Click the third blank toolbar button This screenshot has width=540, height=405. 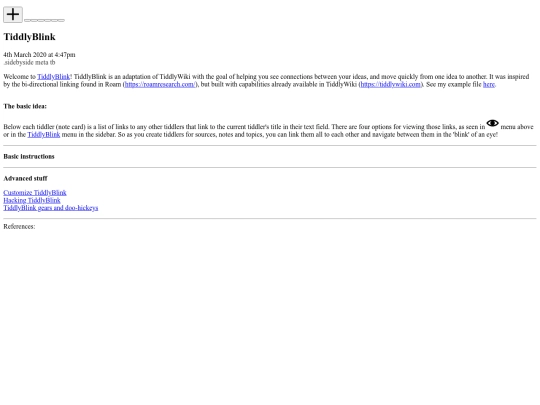(x=41, y=20)
